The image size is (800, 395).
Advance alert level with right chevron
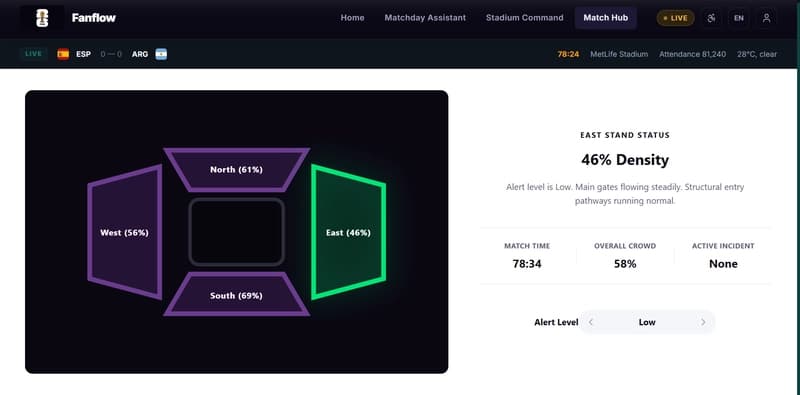point(703,322)
